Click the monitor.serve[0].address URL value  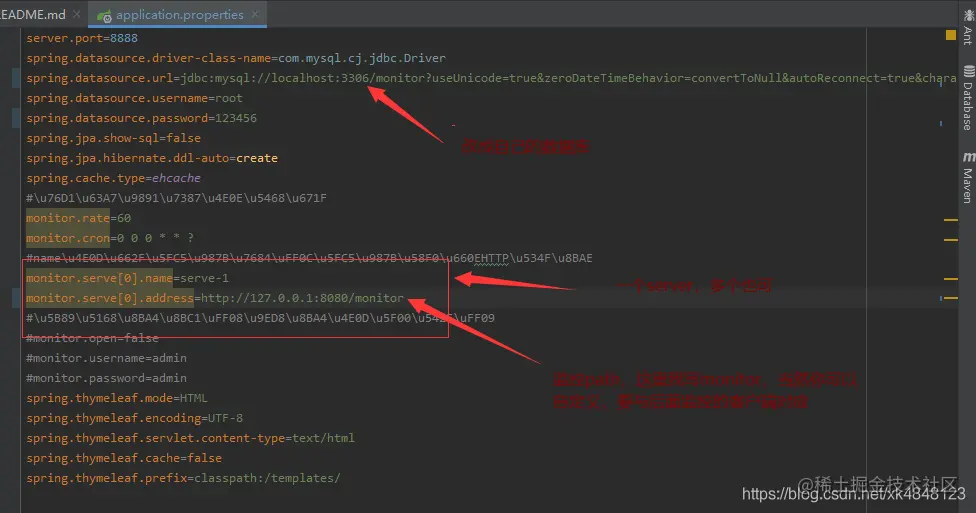tap(302, 298)
